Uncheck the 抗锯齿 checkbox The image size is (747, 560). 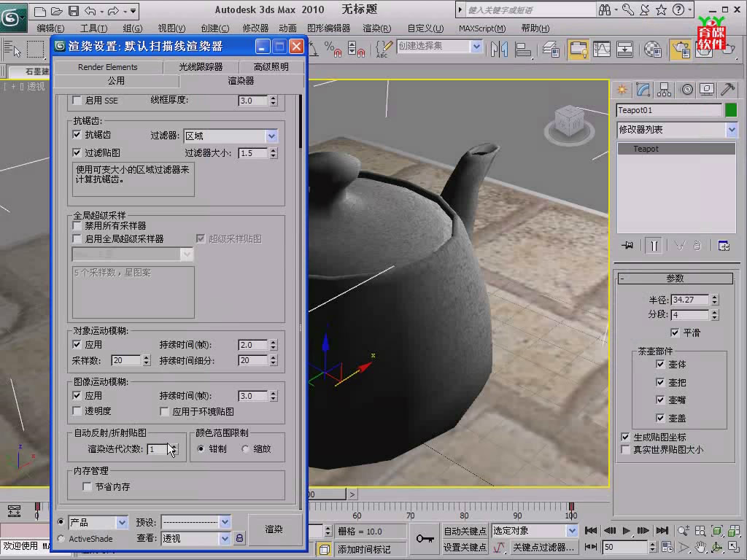76,135
